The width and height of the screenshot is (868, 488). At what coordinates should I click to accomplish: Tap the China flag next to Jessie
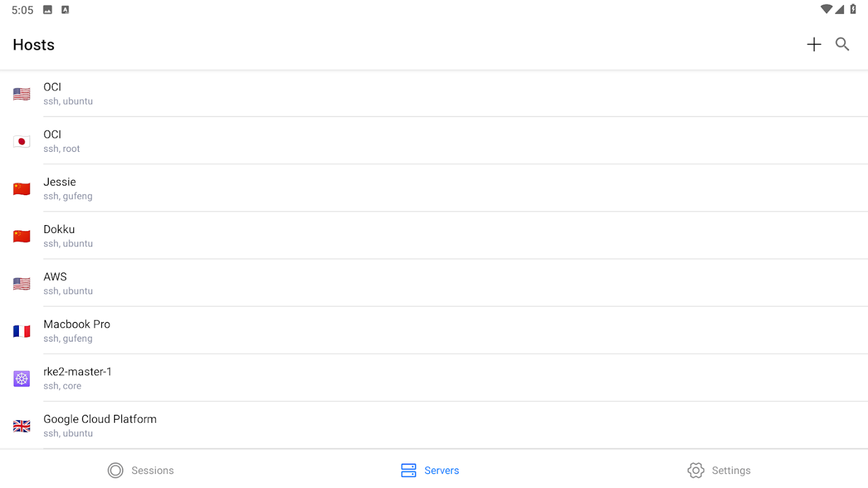[21, 189]
